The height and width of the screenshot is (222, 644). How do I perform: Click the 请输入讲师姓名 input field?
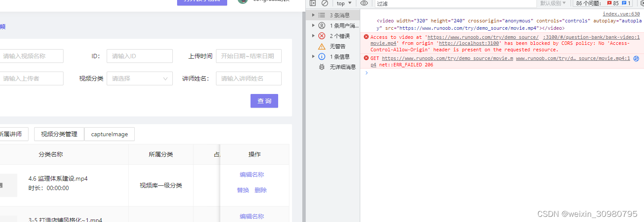tap(249, 78)
